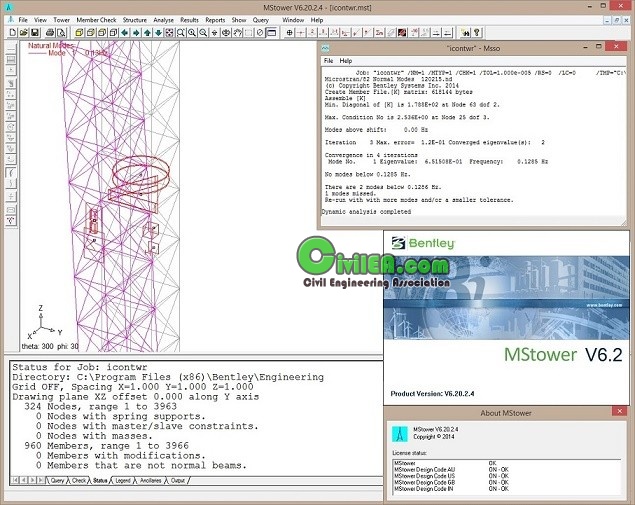Screen dimensions: 635x505
Task: Open the Window menu
Action: point(293,20)
